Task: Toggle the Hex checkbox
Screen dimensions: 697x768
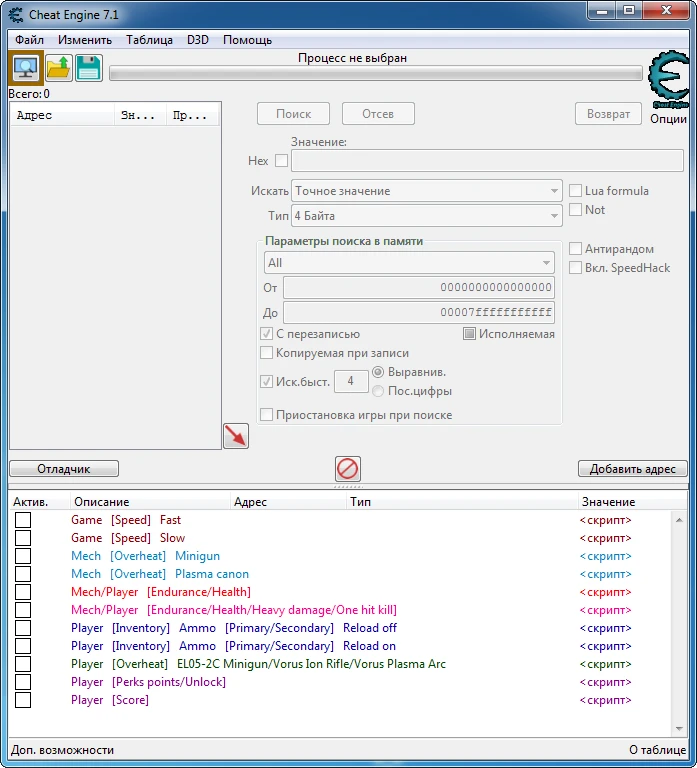Action: (281, 160)
